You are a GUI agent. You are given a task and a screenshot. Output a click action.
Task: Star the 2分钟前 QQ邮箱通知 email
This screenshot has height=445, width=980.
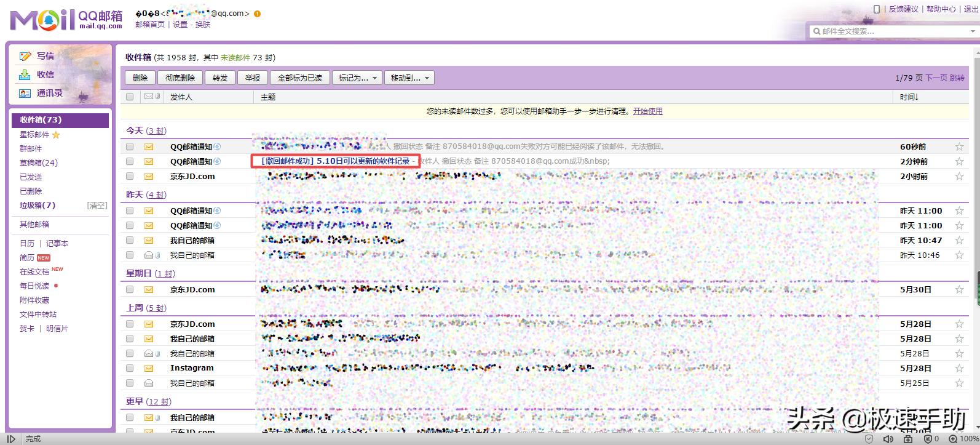pyautogui.click(x=959, y=161)
